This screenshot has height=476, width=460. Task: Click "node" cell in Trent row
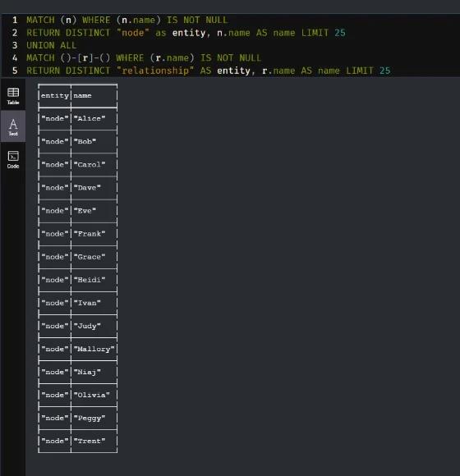point(55,441)
